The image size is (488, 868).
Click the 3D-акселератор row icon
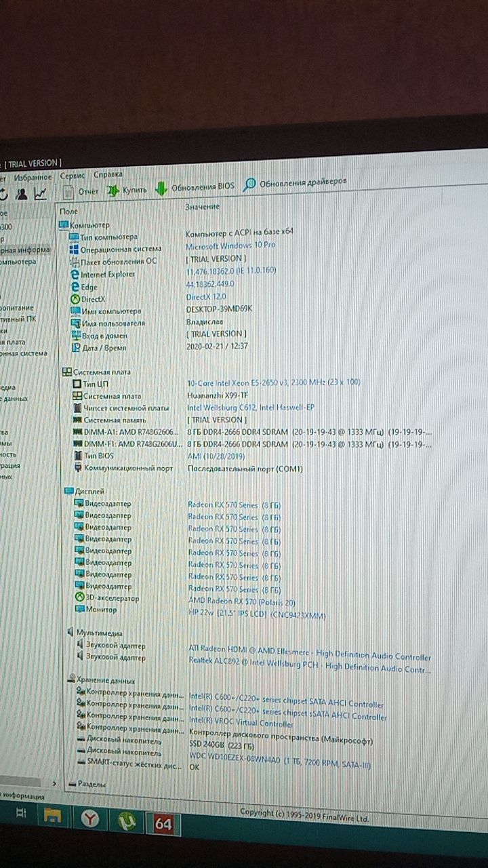click(x=79, y=599)
